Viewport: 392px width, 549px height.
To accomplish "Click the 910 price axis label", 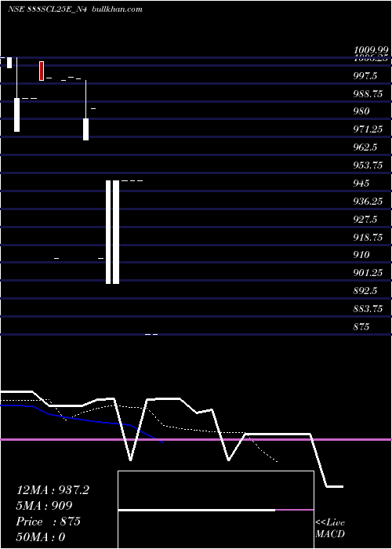I will coord(361,255).
